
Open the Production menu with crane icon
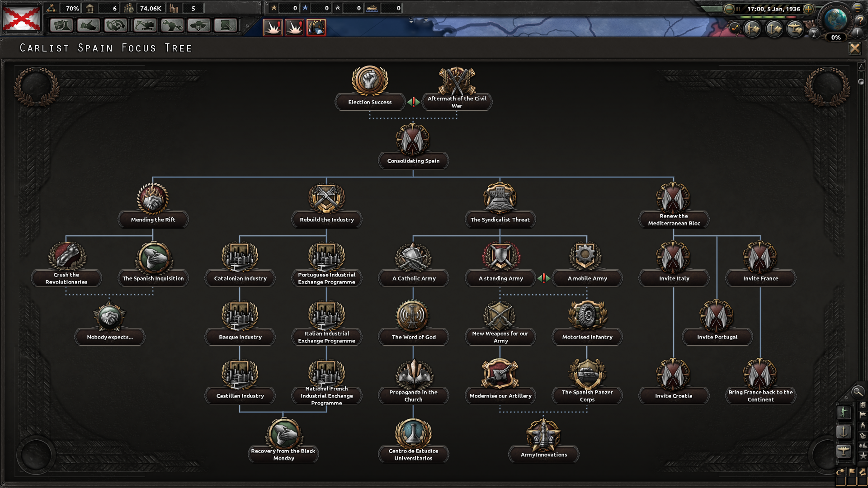(145, 26)
